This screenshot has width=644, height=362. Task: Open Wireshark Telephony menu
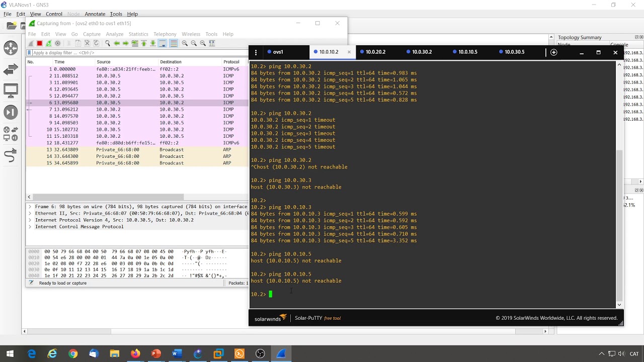(165, 34)
